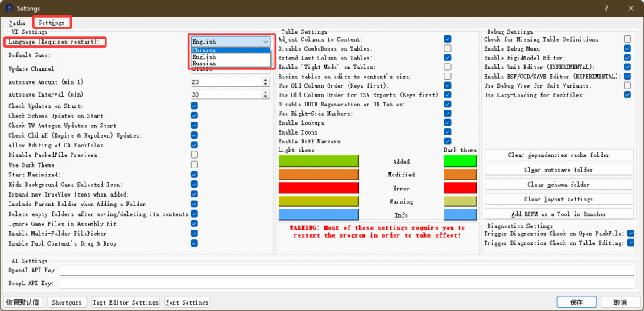Toggle Disable UUID Regeneration on DB Tables

point(448,104)
